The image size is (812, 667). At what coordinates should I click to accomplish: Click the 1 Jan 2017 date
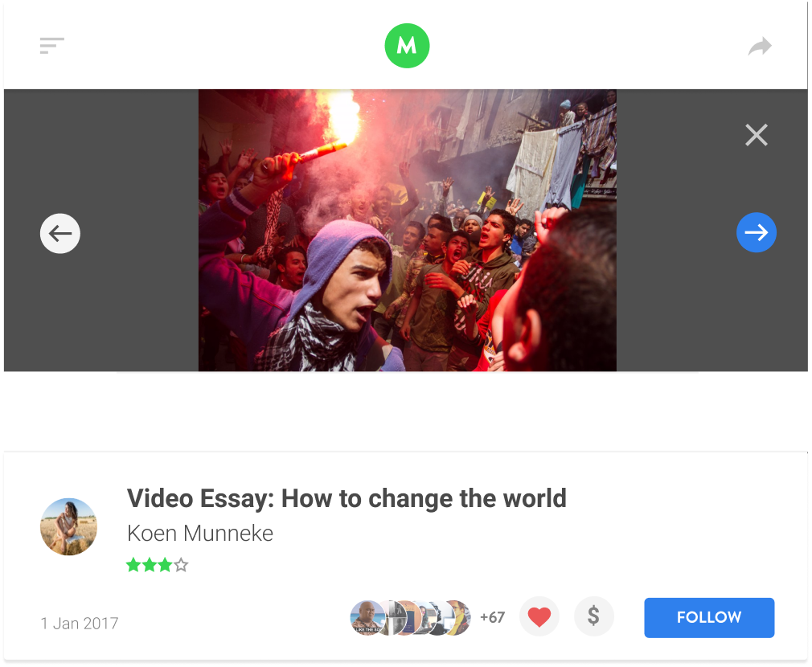(x=80, y=623)
